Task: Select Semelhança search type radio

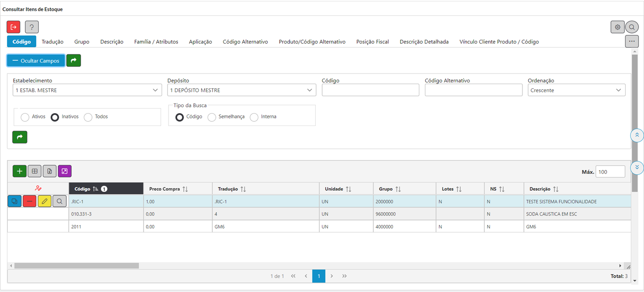Action: [212, 117]
